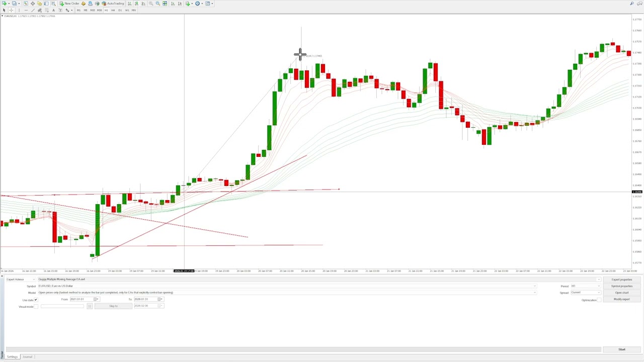The image size is (644, 362).
Task: Zoom out of the chart
Action: point(157,4)
